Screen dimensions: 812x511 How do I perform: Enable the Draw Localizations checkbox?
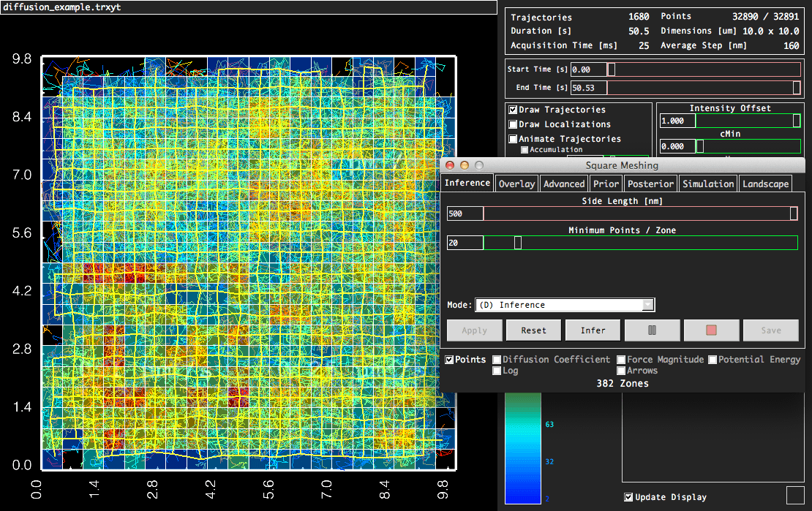coord(514,124)
